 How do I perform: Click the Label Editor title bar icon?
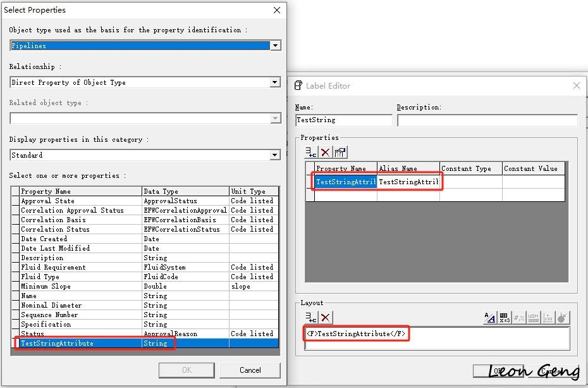click(298, 85)
